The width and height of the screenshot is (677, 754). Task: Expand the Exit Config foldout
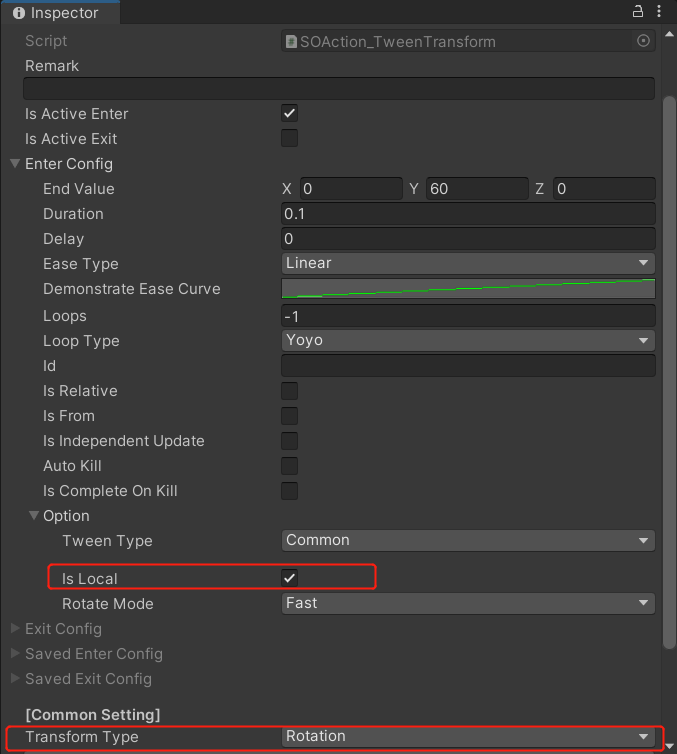tap(15, 628)
